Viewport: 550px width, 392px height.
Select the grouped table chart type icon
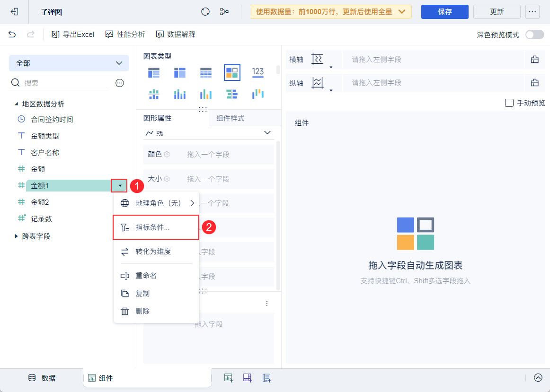click(x=154, y=72)
